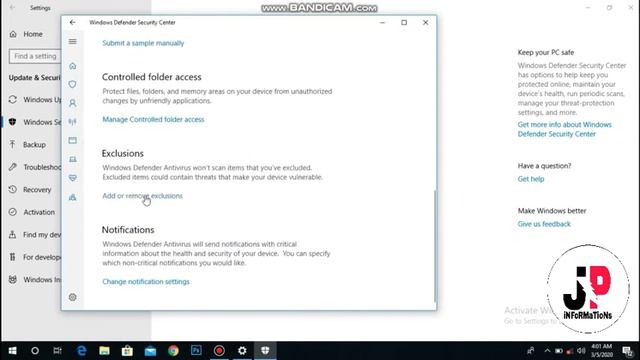Open the taskbar clock and date
The height and width of the screenshot is (360, 640).
click(602, 351)
